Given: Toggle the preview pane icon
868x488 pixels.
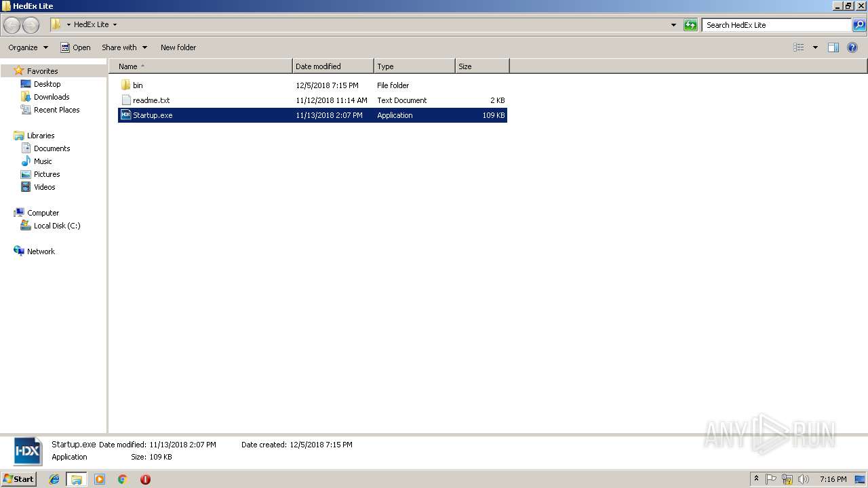Looking at the screenshot, I should 833,47.
